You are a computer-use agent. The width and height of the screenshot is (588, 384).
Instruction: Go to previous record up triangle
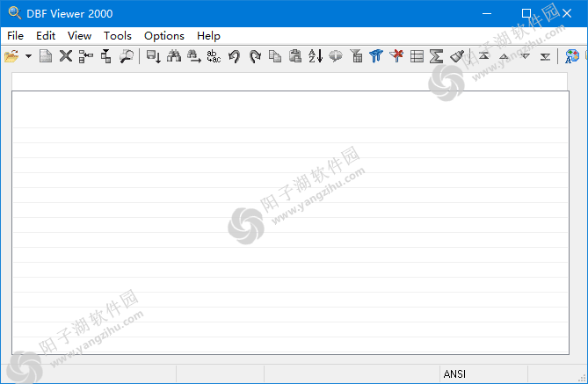(x=505, y=56)
